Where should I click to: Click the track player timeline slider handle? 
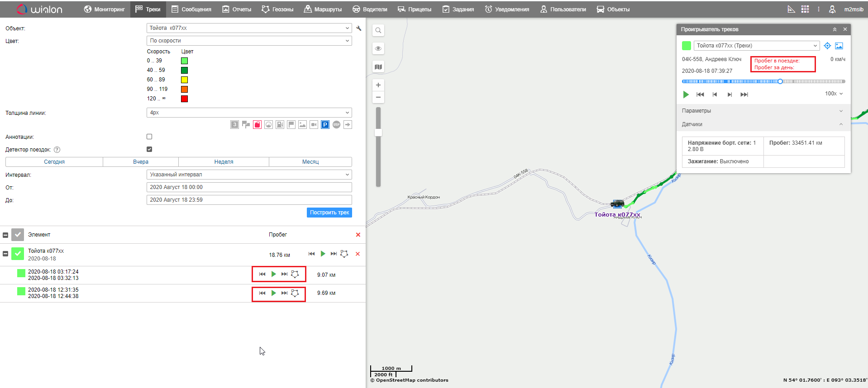(780, 81)
